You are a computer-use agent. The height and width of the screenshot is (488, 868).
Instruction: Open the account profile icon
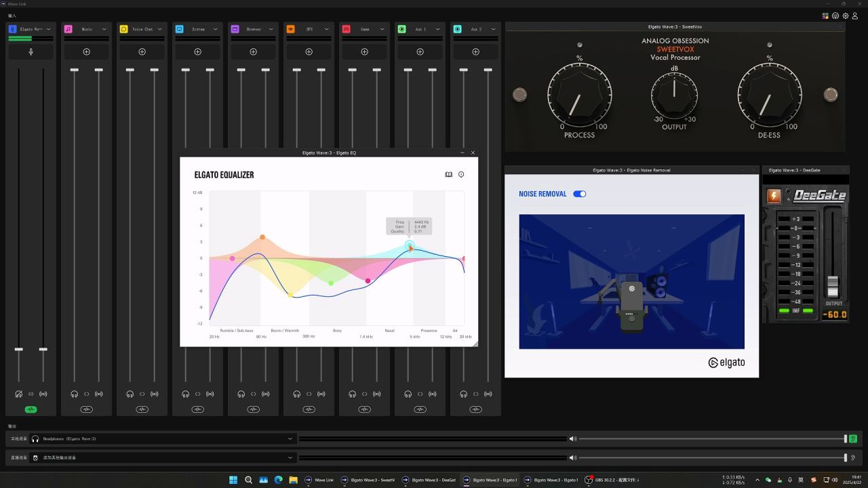(855, 16)
